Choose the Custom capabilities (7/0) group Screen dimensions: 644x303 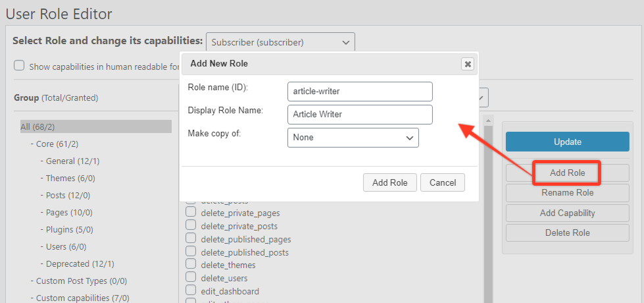pyautogui.click(x=82, y=298)
